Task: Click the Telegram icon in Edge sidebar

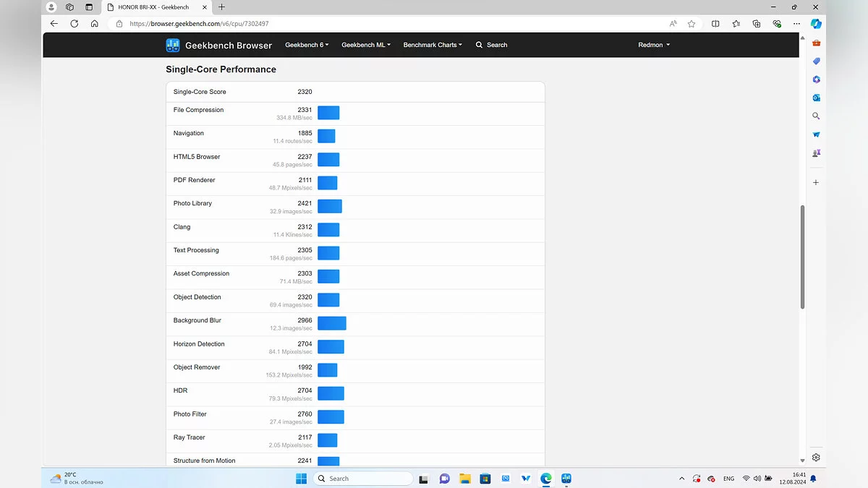Action: (816, 134)
